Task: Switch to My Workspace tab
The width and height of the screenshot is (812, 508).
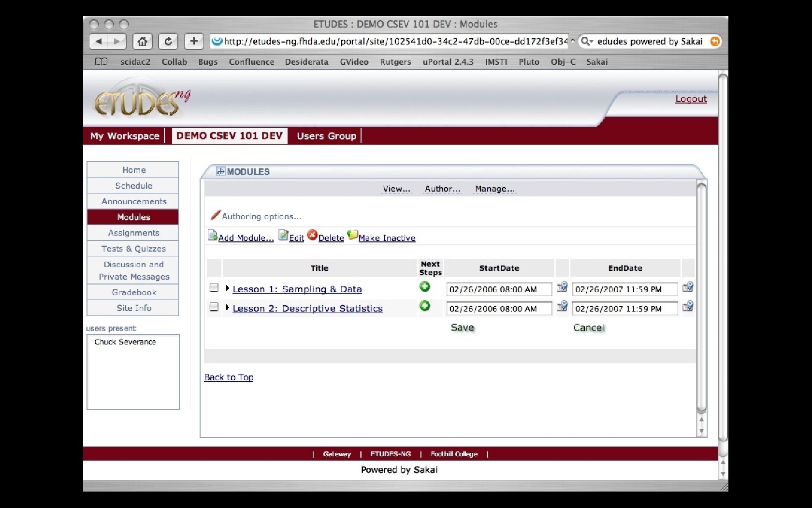Action: pos(125,136)
